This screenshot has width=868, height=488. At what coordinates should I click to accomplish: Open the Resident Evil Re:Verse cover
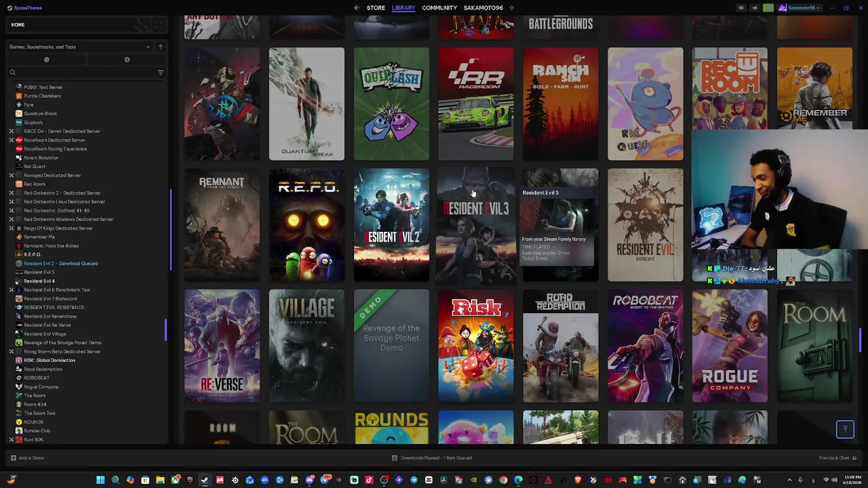tap(222, 346)
